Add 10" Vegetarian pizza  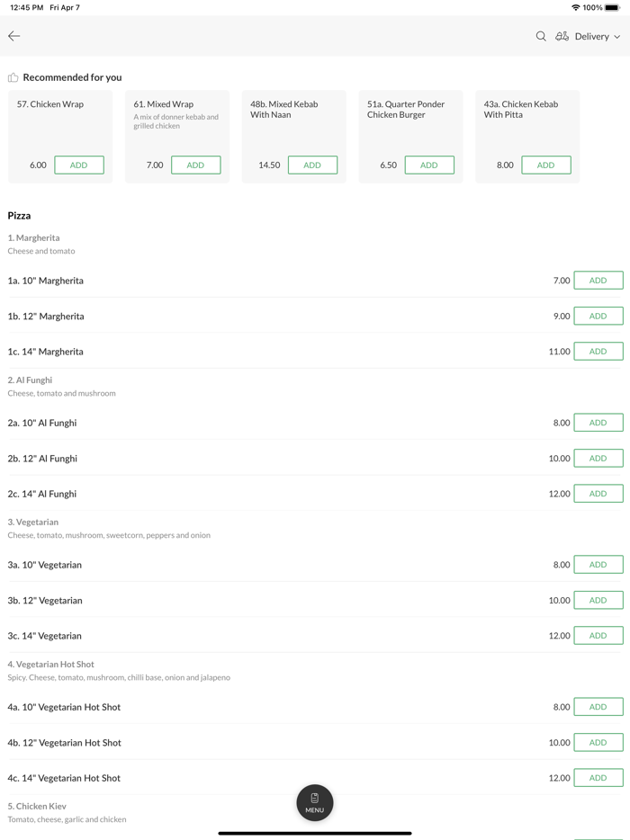(x=598, y=565)
